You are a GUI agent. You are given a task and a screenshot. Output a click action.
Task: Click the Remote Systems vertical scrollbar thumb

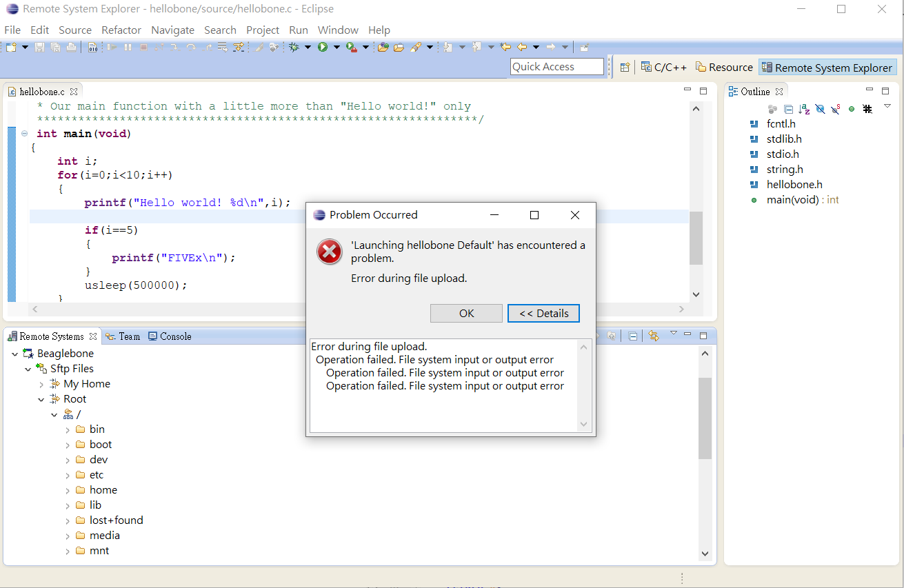(x=705, y=418)
